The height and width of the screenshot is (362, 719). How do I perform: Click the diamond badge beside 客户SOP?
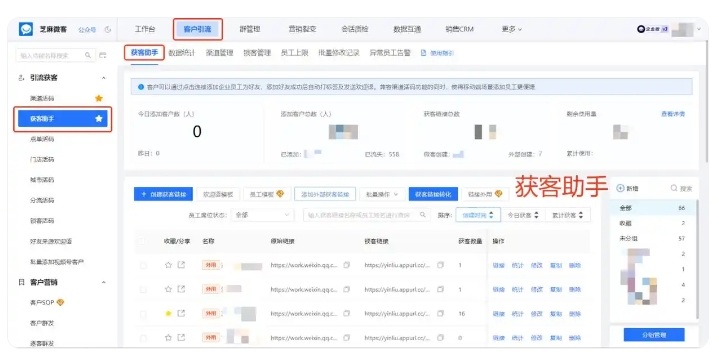click(x=60, y=302)
